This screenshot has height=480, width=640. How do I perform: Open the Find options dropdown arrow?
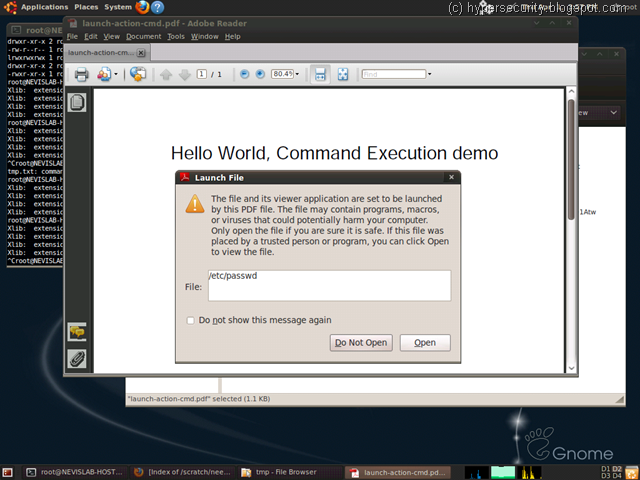pos(429,74)
